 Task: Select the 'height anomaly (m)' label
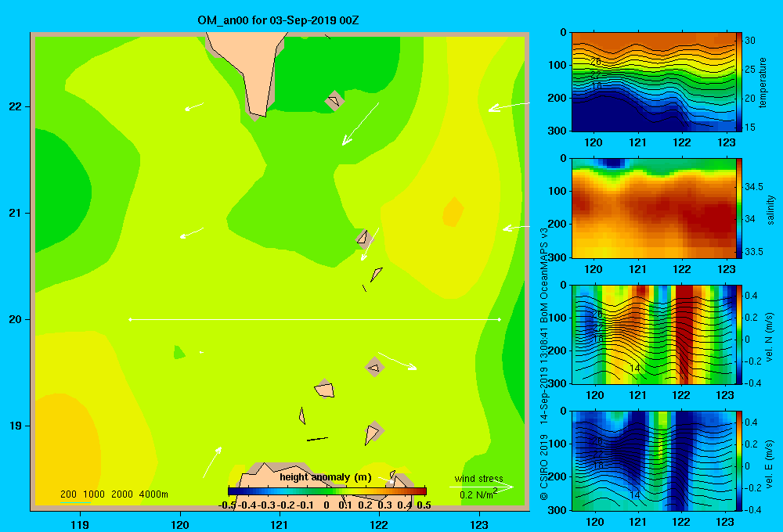[x=326, y=477]
